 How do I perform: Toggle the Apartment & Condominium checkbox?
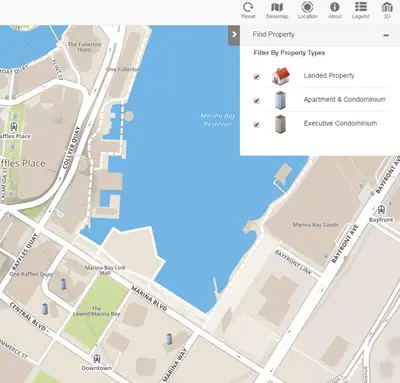(x=256, y=100)
